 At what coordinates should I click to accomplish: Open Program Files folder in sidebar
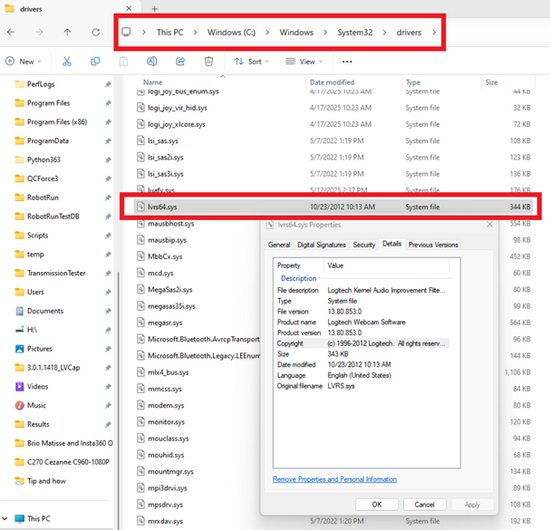pyautogui.click(x=48, y=103)
